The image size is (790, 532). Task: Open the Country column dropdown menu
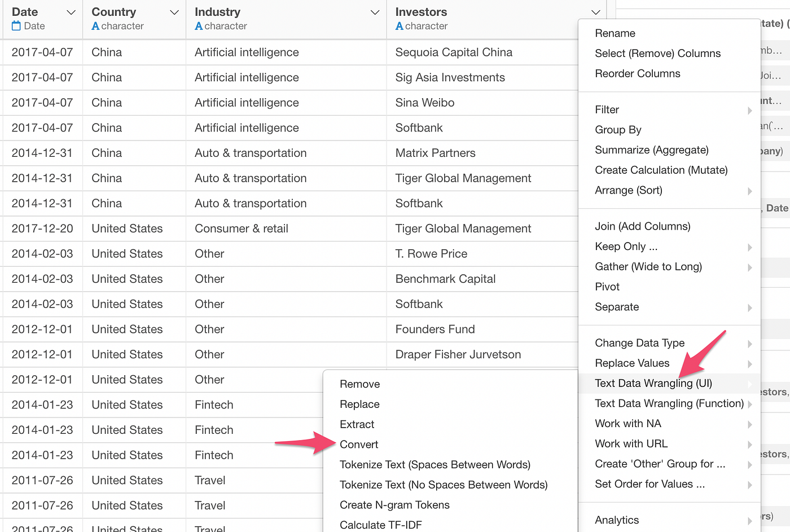coord(174,12)
